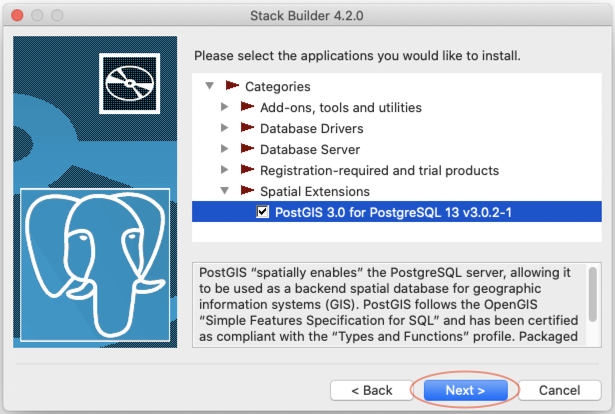Viewport: 615px width, 414px height.
Task: Close the Stack Builder window
Action: coord(17,15)
